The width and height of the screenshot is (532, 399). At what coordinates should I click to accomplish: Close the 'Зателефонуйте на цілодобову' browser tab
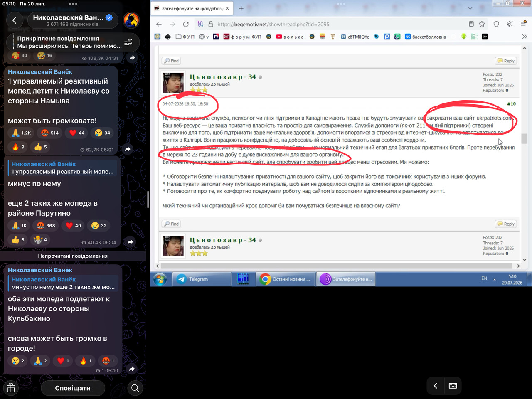[227, 8]
